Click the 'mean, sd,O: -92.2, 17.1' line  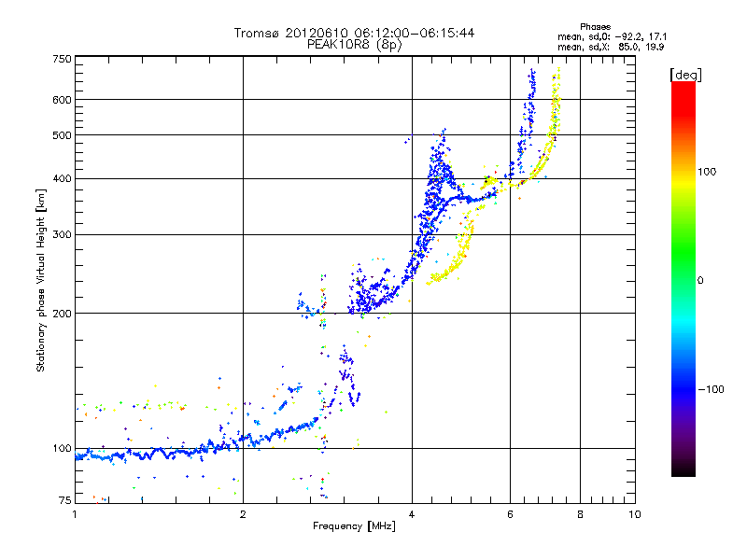613,36
